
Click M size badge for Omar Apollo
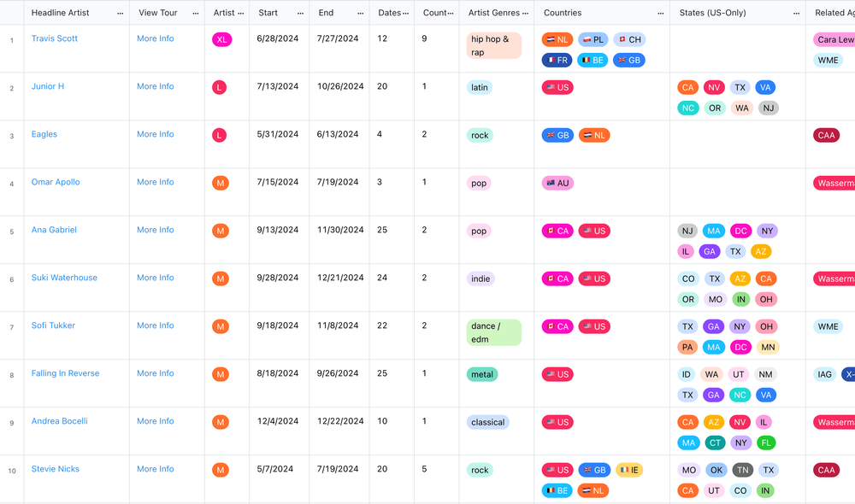click(221, 183)
